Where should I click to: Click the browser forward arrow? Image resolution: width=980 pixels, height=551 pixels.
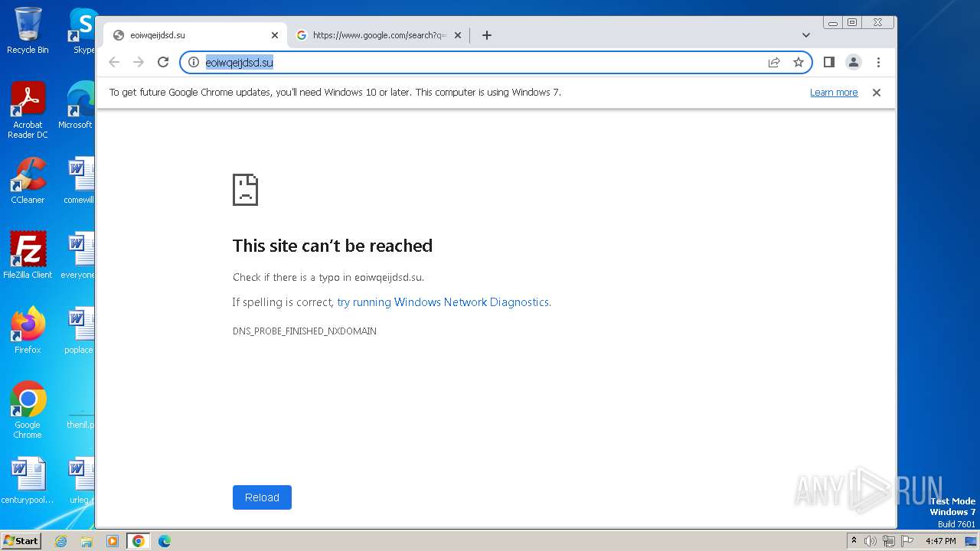[x=139, y=62]
